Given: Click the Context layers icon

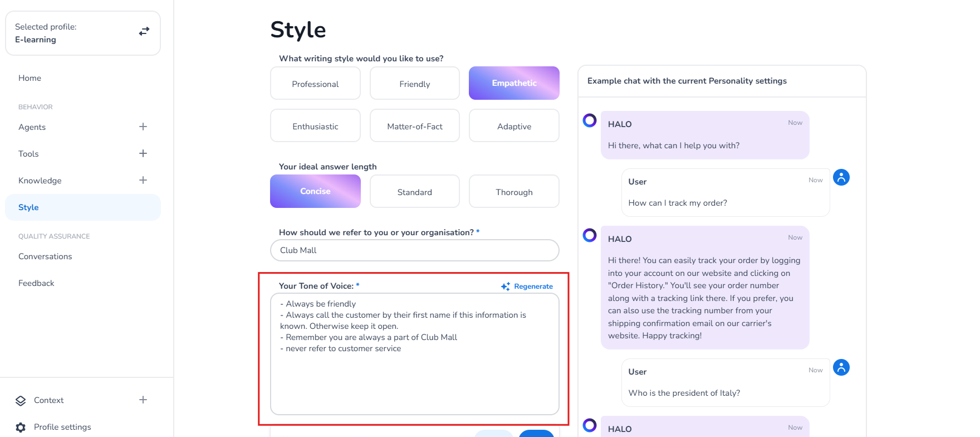Looking at the screenshot, I should click(x=21, y=400).
